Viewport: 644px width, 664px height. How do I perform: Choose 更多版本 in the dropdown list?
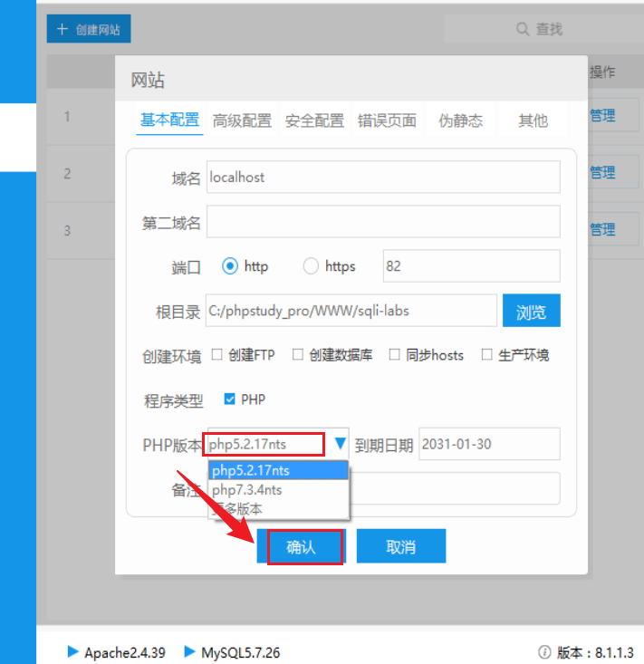[x=278, y=508]
